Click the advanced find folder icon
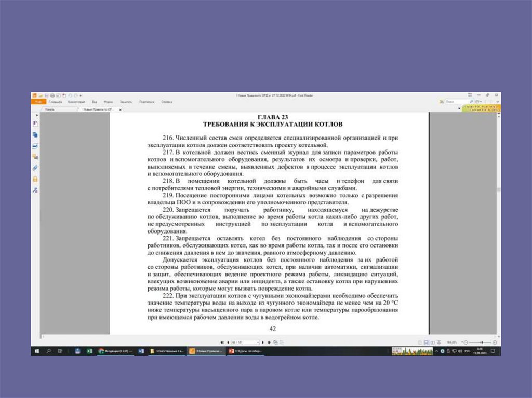The image size is (532, 398). (442, 102)
